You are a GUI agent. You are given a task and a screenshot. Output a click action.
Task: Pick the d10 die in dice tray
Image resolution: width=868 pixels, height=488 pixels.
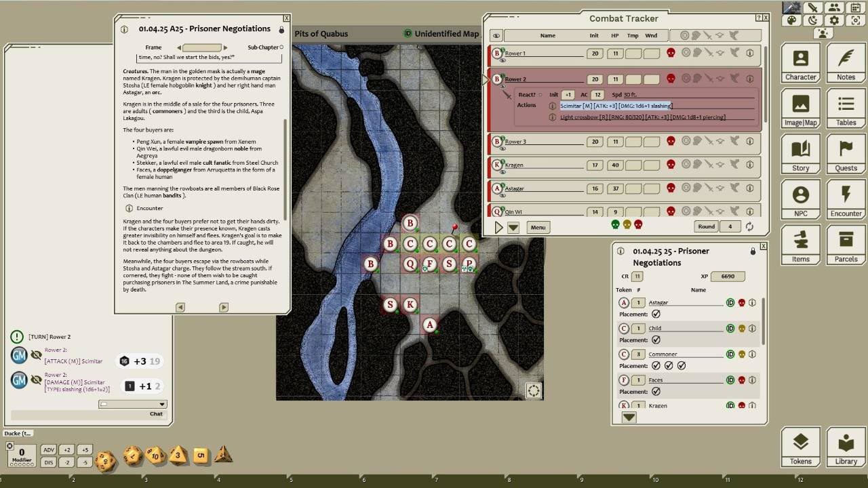coord(155,456)
